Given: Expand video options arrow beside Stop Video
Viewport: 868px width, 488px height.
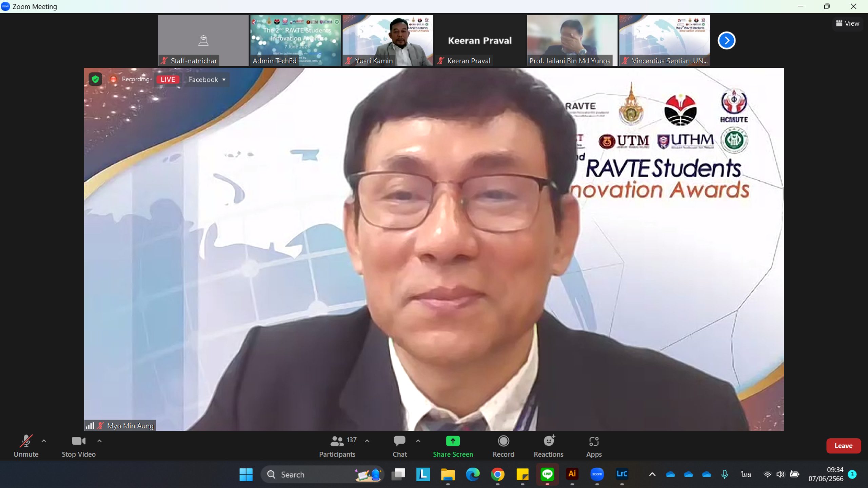Looking at the screenshot, I should 99,441.
